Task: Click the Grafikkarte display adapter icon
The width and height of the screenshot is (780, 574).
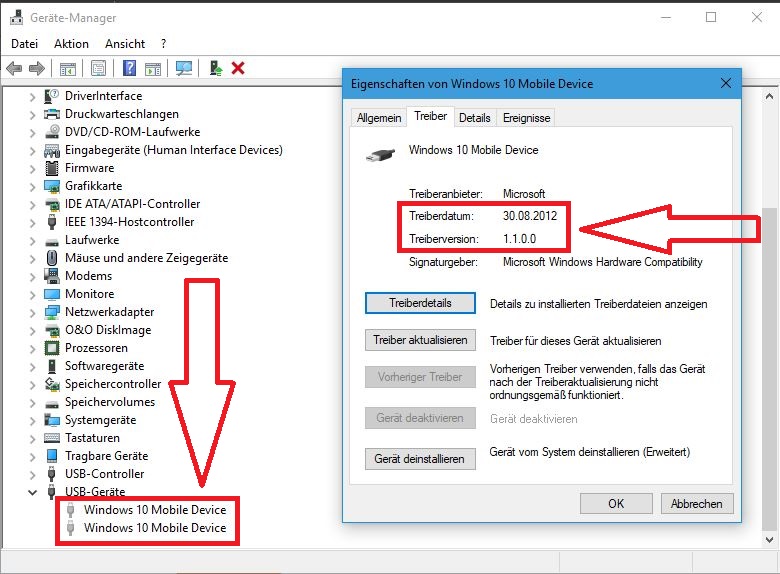Action: tap(52, 186)
